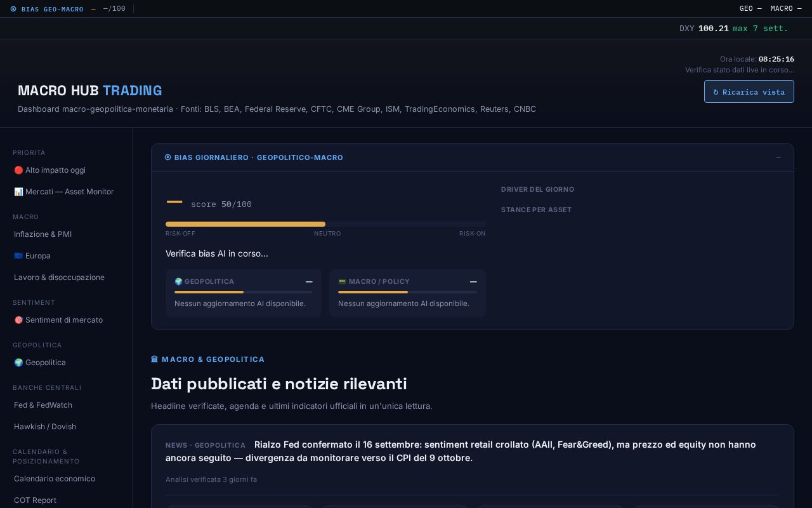Click the MACRO indicator in top bar

coord(786,9)
